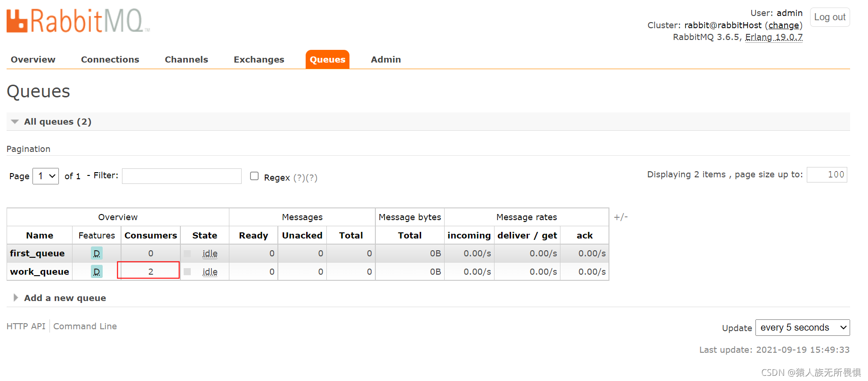Sort by the incoming rate header
The width and height of the screenshot is (868, 381).
(x=469, y=235)
